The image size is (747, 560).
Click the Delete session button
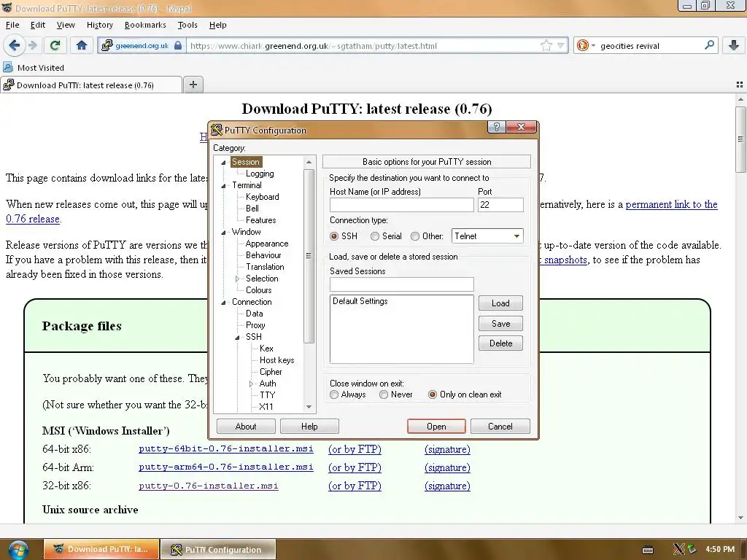[x=500, y=343]
